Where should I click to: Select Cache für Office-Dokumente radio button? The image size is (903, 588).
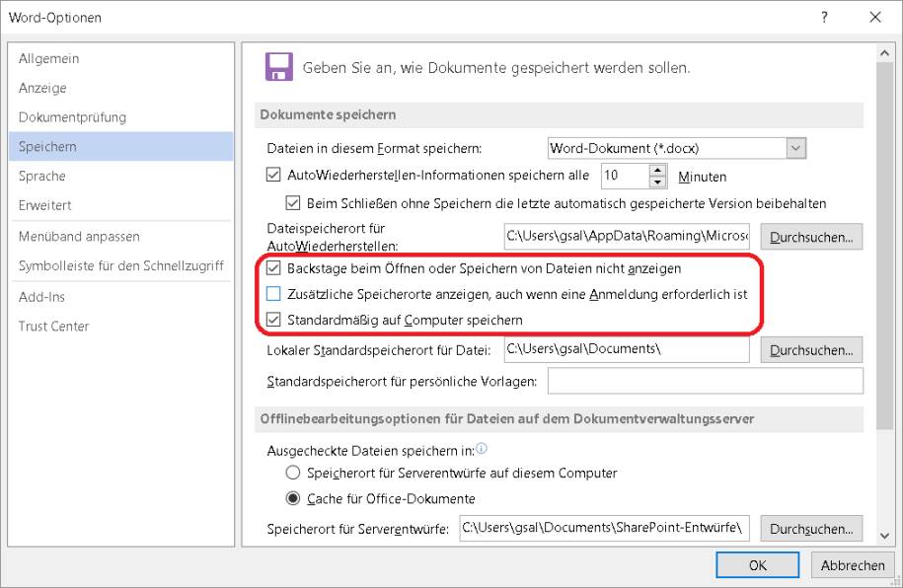click(292, 498)
